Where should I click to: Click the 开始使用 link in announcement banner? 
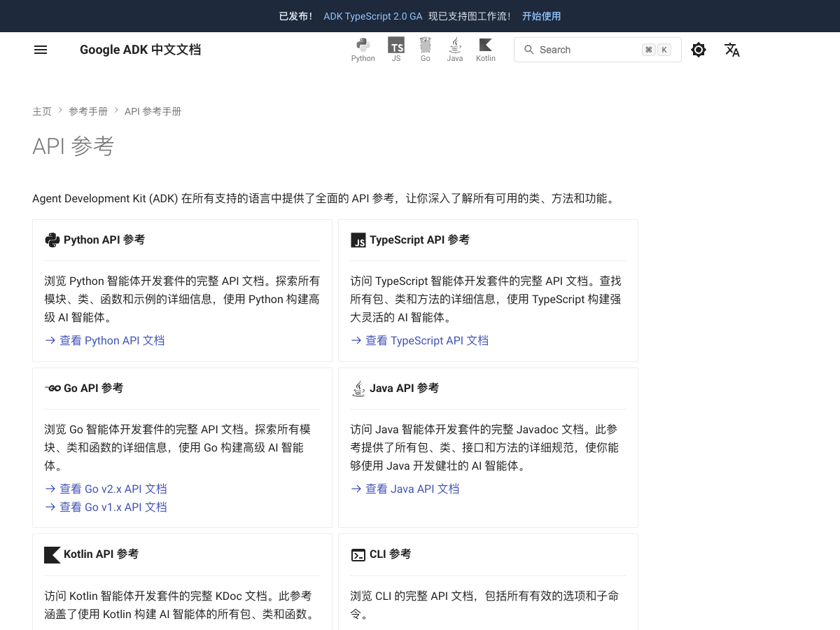[x=541, y=16]
